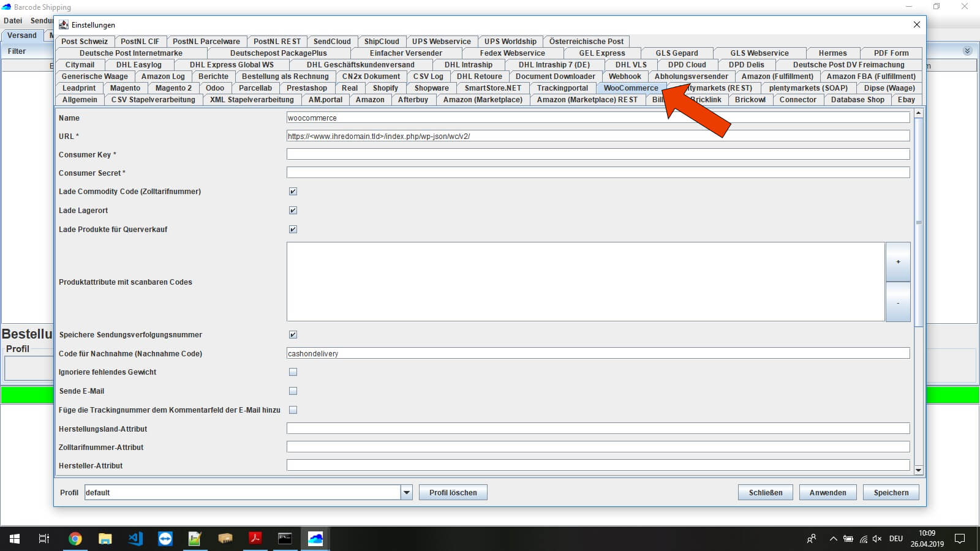Viewport: 980px width, 551px height.
Task: Close the Einstellungen dialog
Action: click(917, 24)
